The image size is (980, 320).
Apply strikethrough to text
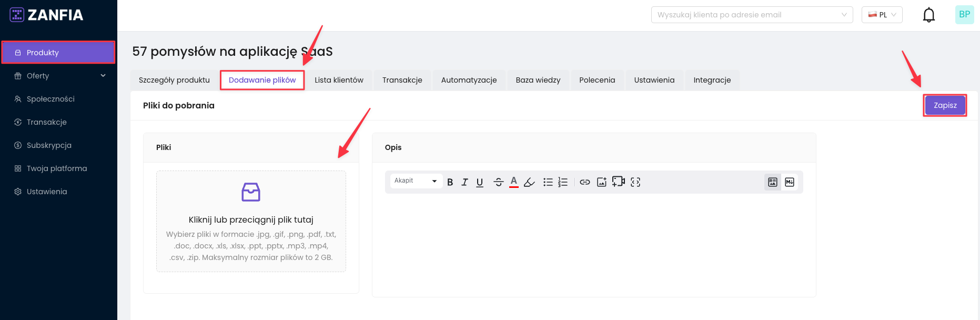click(498, 182)
